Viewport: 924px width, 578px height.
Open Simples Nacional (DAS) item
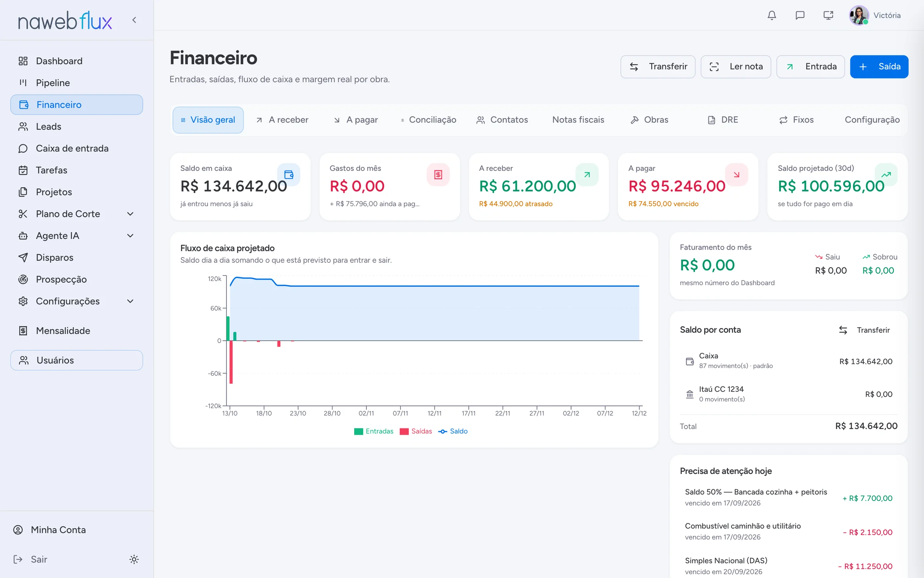[x=789, y=566]
